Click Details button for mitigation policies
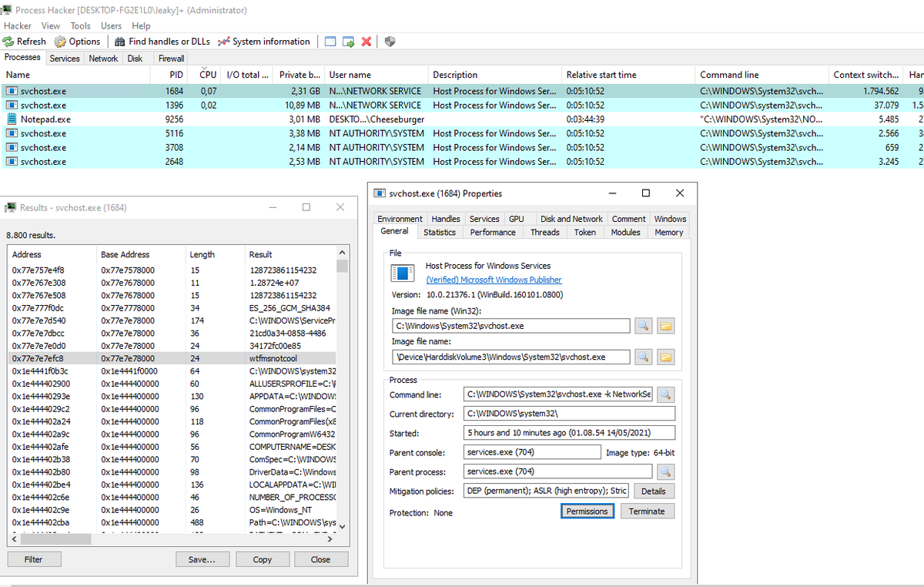The height and width of the screenshot is (587, 924). [x=653, y=491]
